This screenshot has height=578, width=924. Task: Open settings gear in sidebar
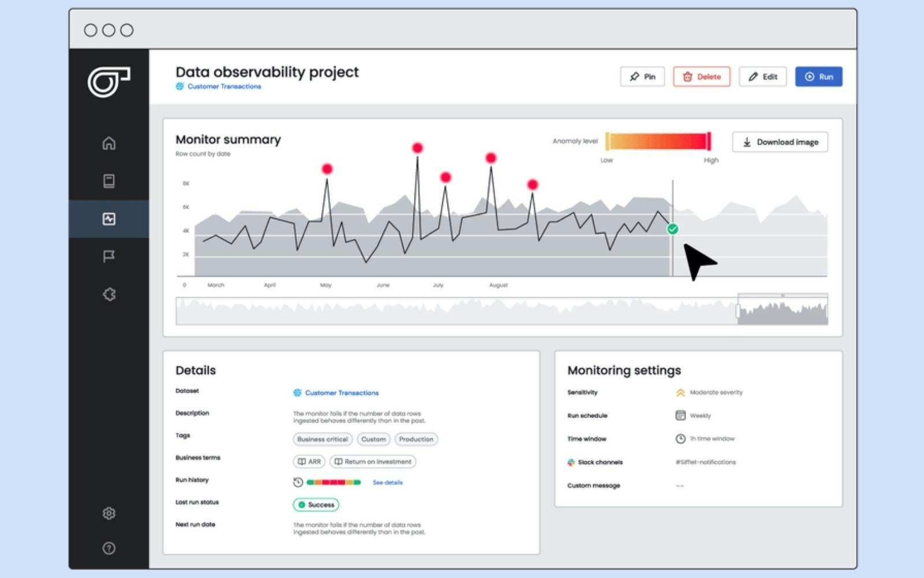click(109, 513)
